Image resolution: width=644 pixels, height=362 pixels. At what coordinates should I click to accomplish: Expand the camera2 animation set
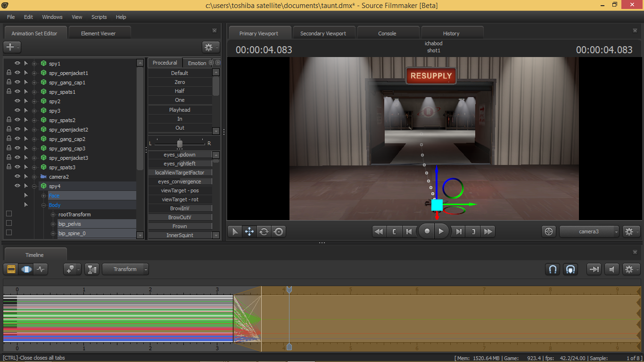(x=34, y=177)
